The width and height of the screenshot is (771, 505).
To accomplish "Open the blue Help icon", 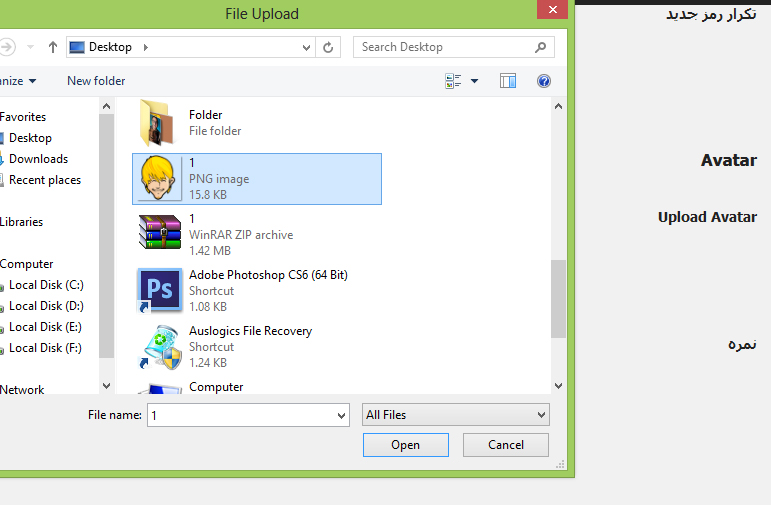I will click(x=544, y=81).
